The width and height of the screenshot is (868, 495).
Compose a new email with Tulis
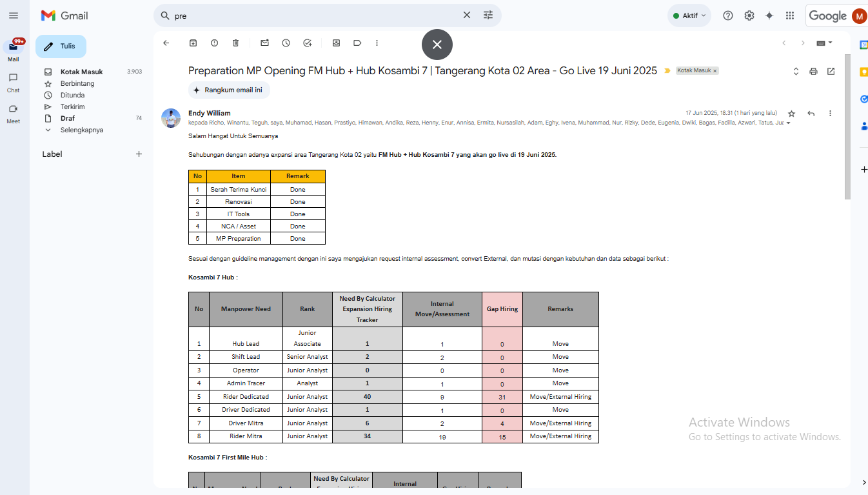click(61, 46)
